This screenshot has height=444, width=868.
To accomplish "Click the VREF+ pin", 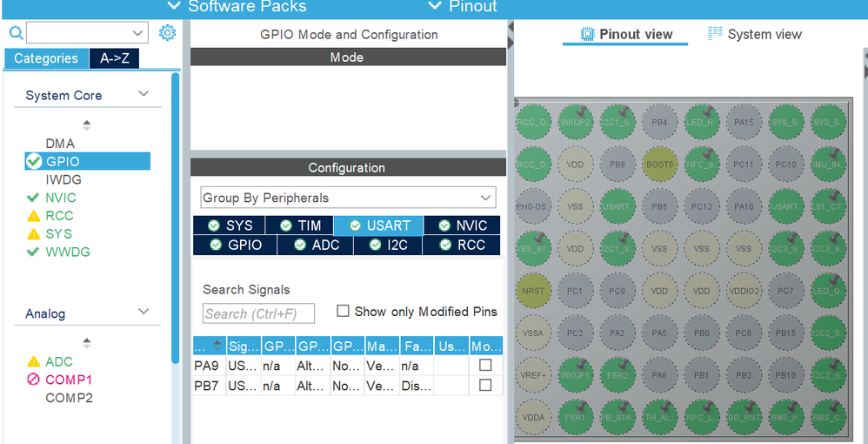I will [x=533, y=374].
